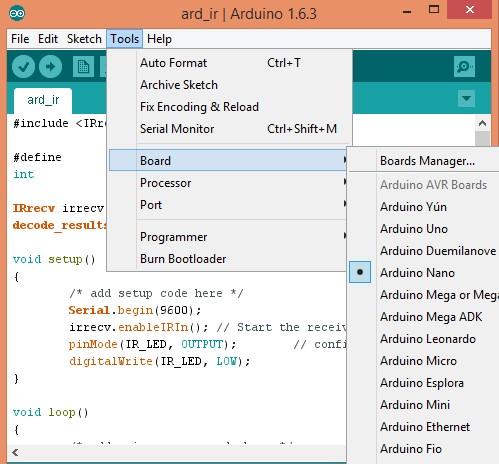Expand the Port submenu
Image resolution: width=499 pixels, height=464 pixels.
227,205
